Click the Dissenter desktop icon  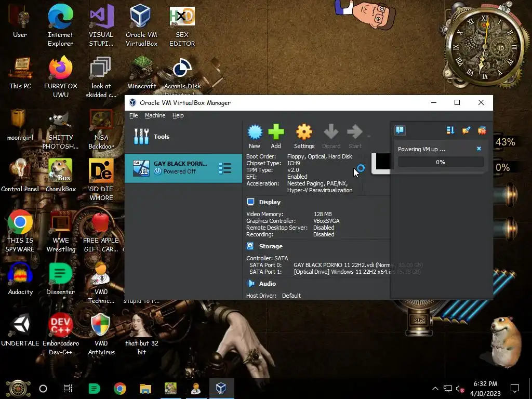coord(60,279)
